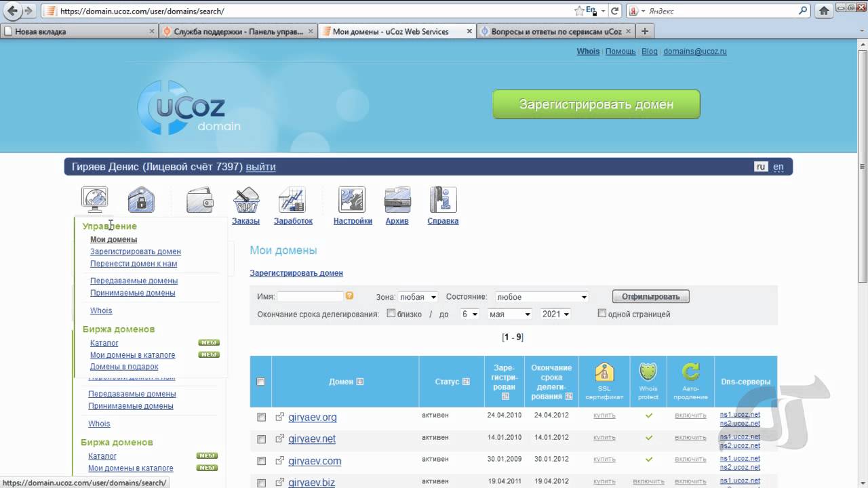Image resolution: width=868 pixels, height=488 pixels.
Task: Open the domains monitor icon menu
Action: click(x=94, y=200)
